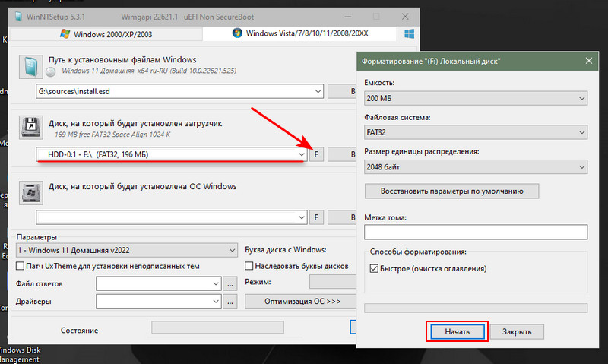Switch to the Windows Vista/7/8/10/11 tab
This screenshot has height=364, width=608.
click(x=299, y=33)
